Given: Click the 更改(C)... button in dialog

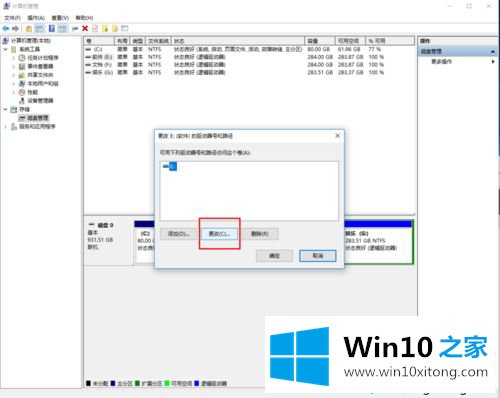Looking at the screenshot, I should (219, 234).
